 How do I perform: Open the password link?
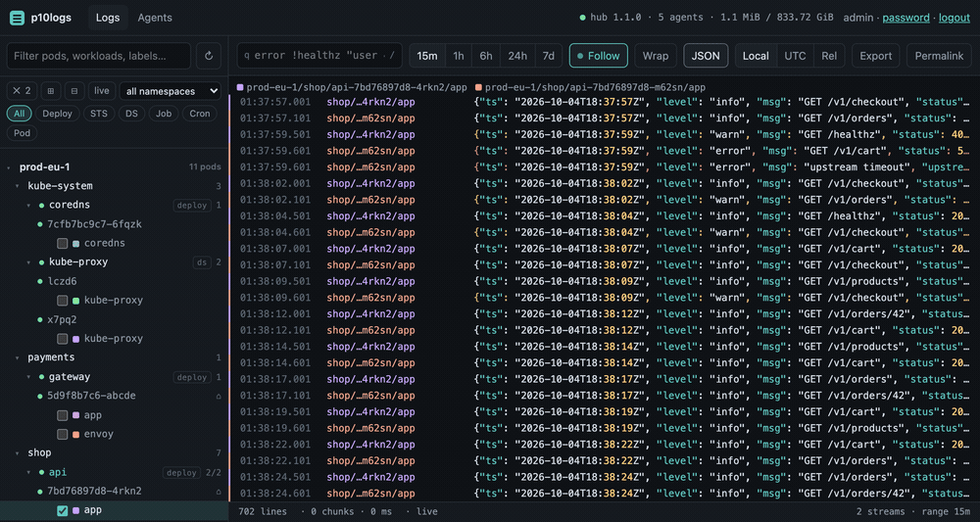point(906,18)
